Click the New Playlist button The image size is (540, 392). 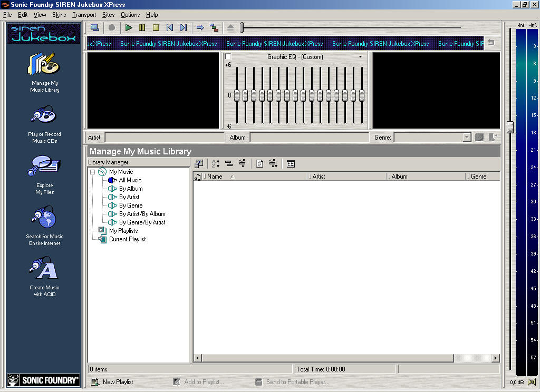click(112, 382)
